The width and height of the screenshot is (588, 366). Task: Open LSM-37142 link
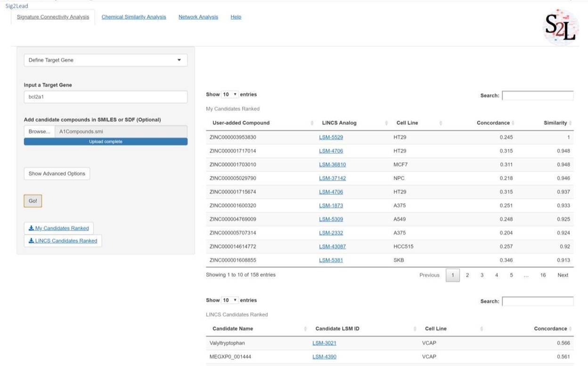332,178
